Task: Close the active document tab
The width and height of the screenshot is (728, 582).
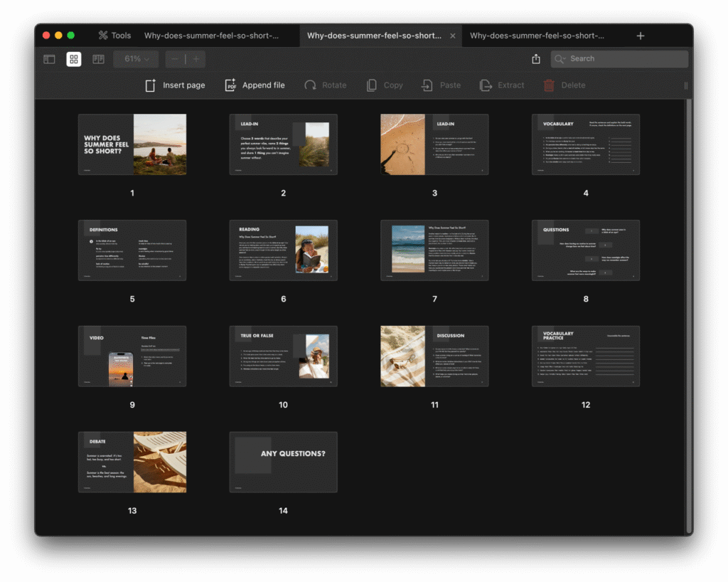Action: tap(453, 36)
